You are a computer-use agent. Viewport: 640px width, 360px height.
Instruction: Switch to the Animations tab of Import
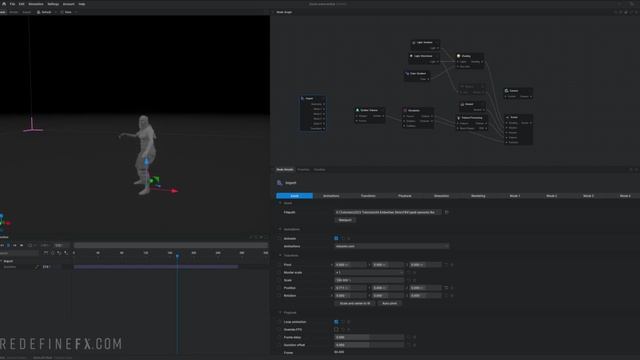(x=331, y=196)
